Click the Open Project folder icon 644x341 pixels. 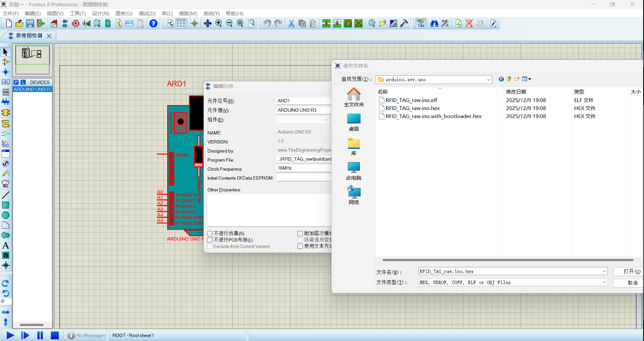19,23
